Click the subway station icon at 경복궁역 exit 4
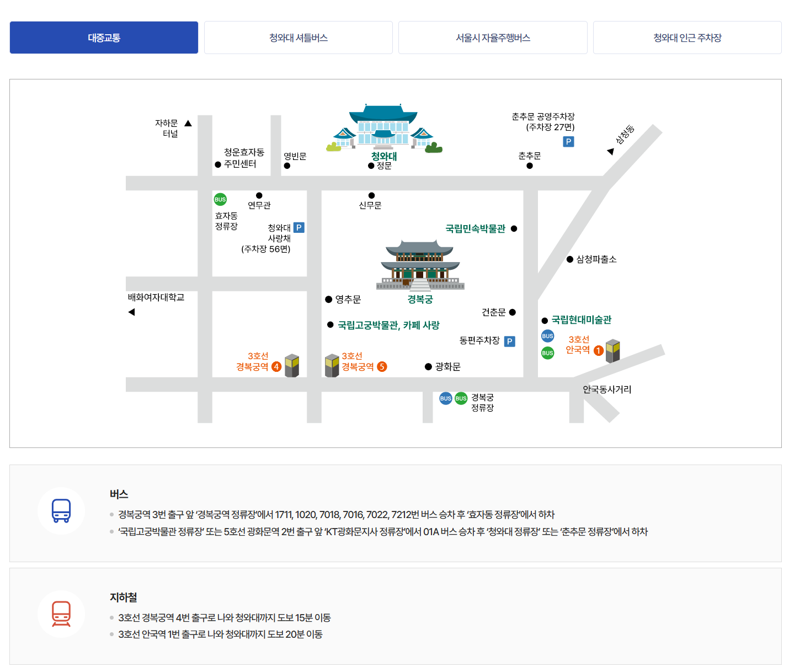 292,365
